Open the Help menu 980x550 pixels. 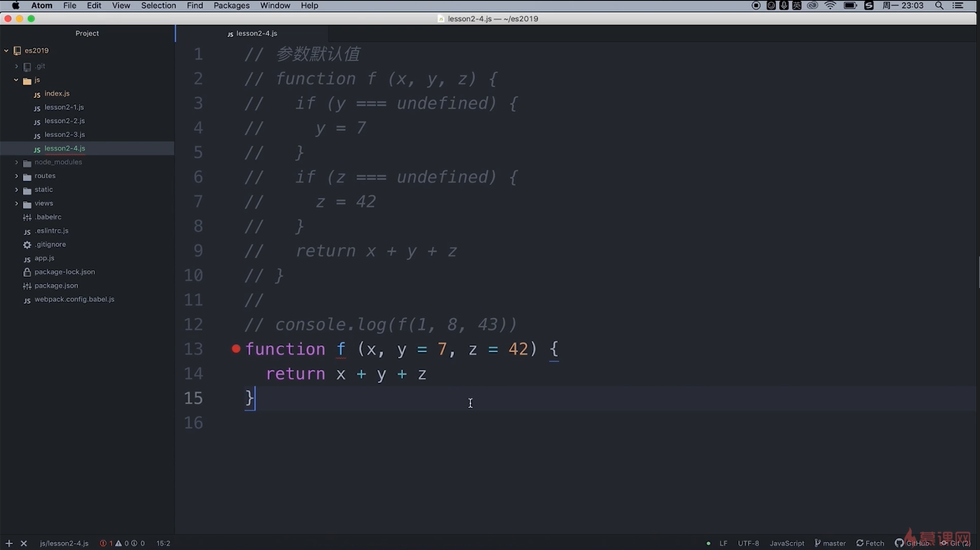[x=310, y=6]
